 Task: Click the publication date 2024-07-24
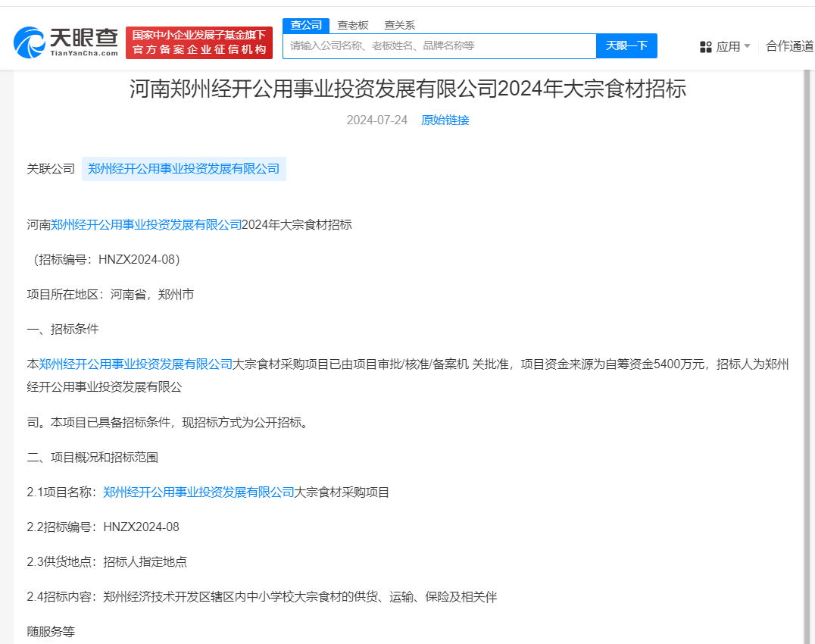pos(376,120)
